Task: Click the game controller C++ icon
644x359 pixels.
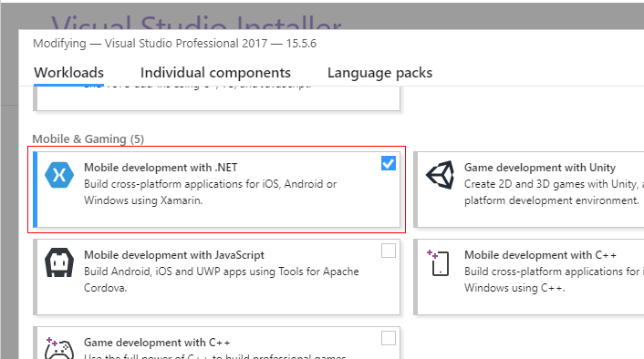Action: click(59, 348)
